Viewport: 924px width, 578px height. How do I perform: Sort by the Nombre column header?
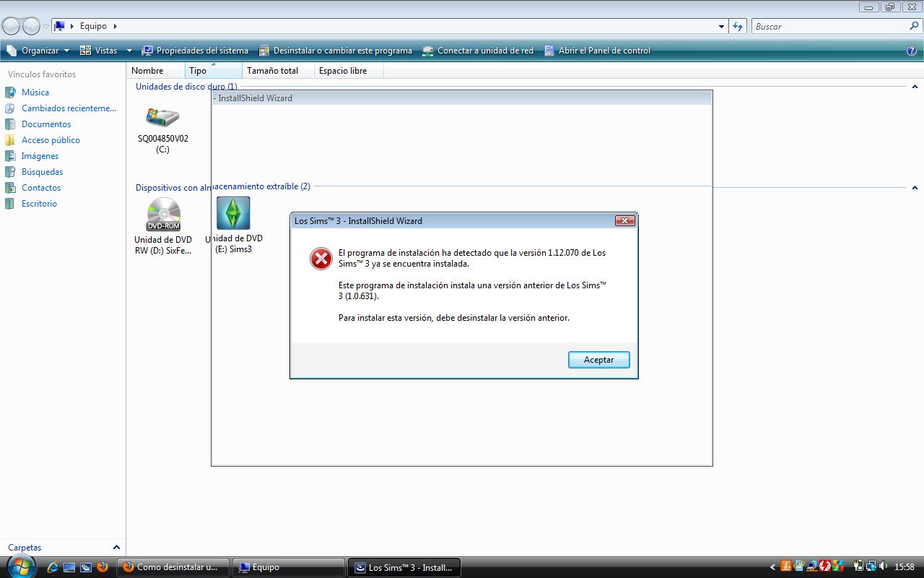coord(147,71)
